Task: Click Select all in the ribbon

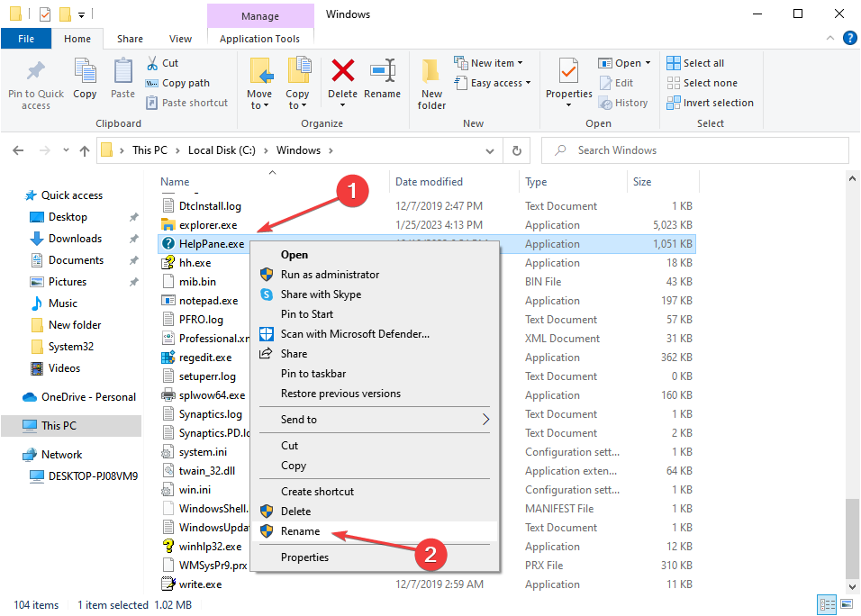Action: [x=695, y=63]
